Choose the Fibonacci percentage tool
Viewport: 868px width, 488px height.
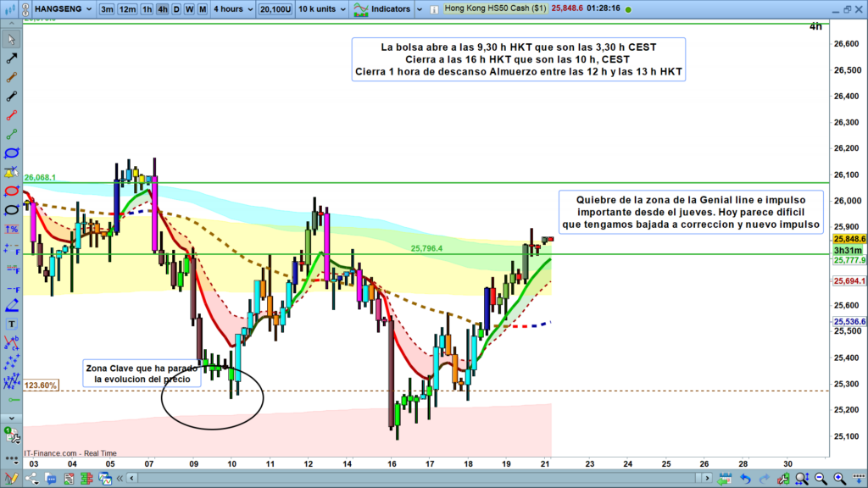[12, 230]
